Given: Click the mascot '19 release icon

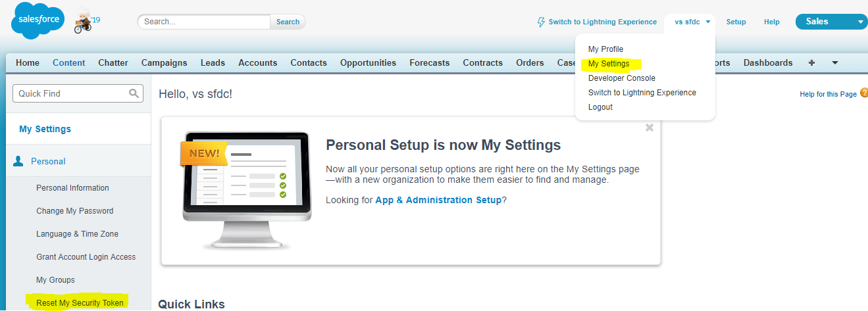Looking at the screenshot, I should point(86,20).
